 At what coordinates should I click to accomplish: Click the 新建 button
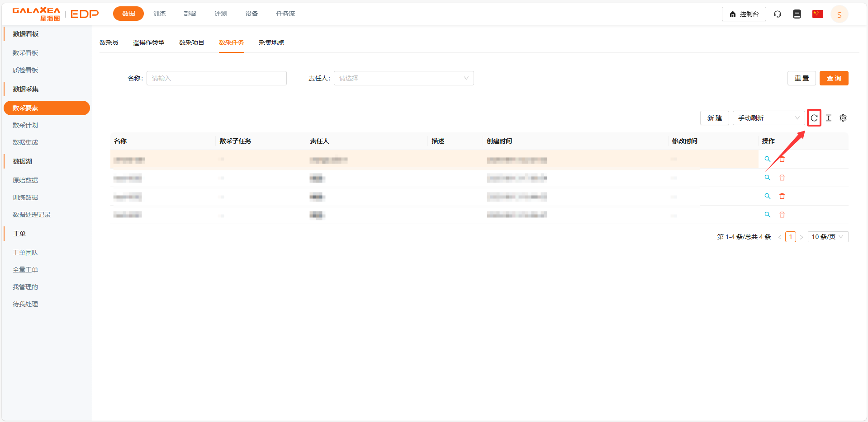pyautogui.click(x=714, y=118)
